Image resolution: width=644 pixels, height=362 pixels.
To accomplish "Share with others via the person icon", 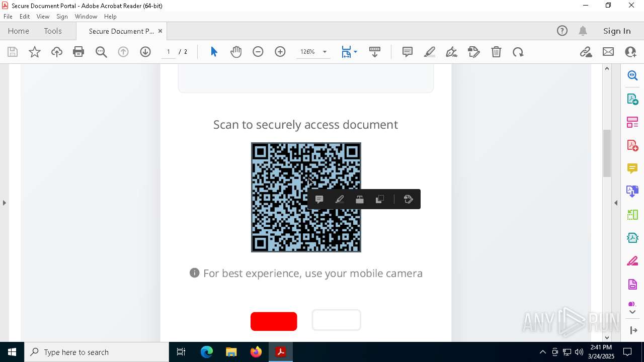I will [630, 52].
